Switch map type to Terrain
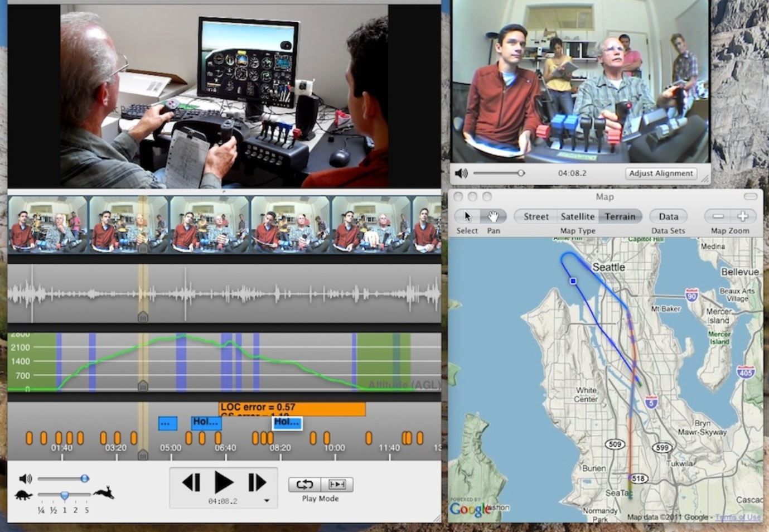The height and width of the screenshot is (532, 769). [x=620, y=216]
